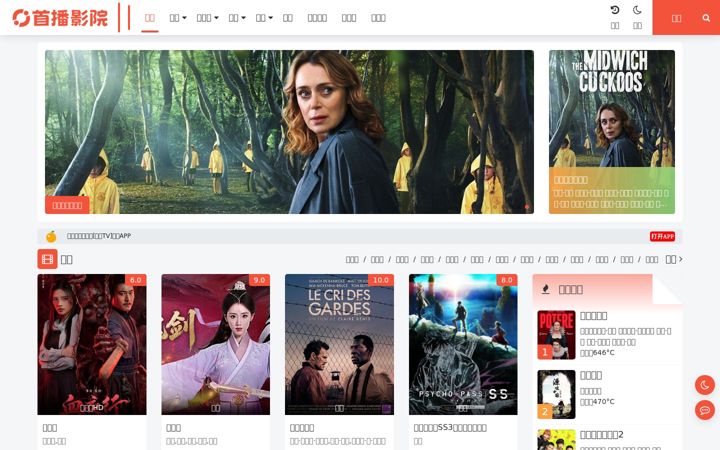Click the magnifier search icon
The image size is (720, 450).
point(706,18)
